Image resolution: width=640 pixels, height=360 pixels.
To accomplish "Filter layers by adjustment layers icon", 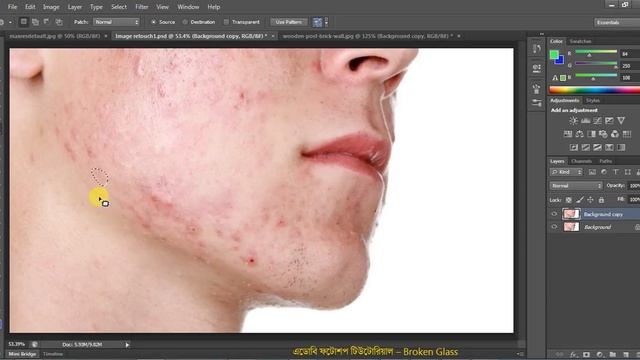I will [604, 172].
